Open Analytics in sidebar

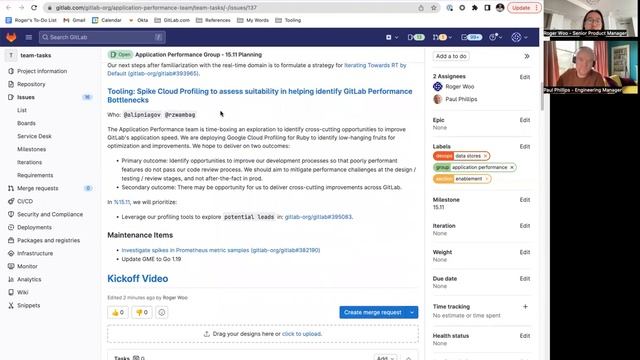coord(29,279)
